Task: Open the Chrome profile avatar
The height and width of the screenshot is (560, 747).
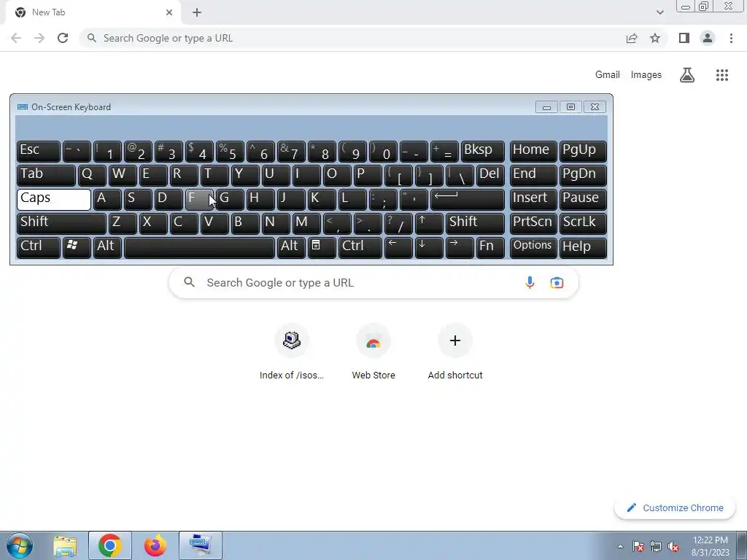Action: click(x=708, y=38)
